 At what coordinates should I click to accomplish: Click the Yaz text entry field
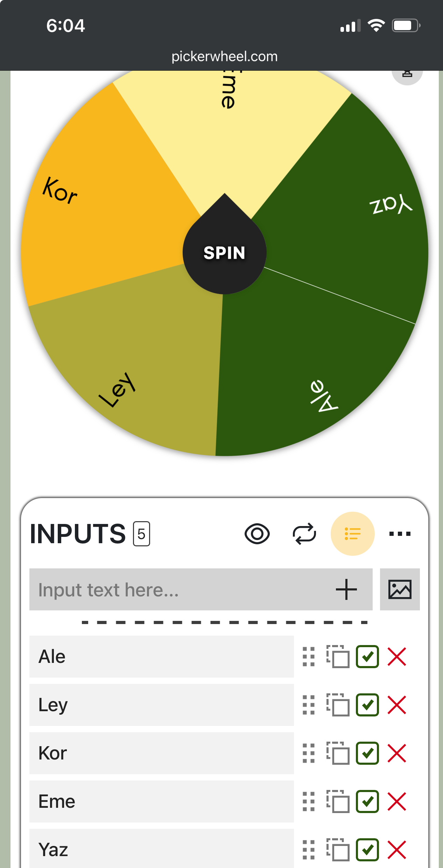click(x=161, y=849)
